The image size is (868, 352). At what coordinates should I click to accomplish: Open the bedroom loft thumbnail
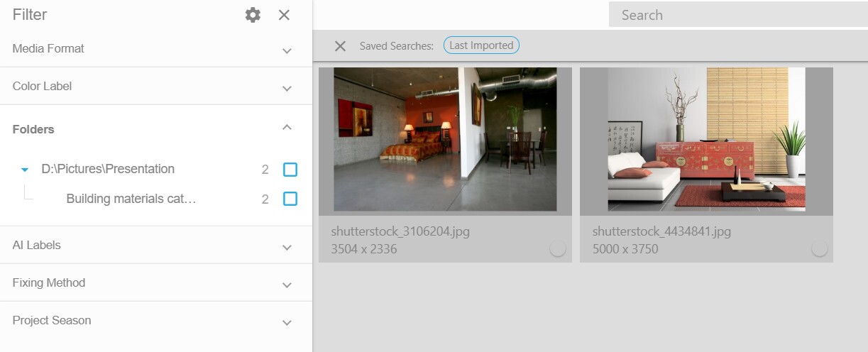[x=445, y=139]
